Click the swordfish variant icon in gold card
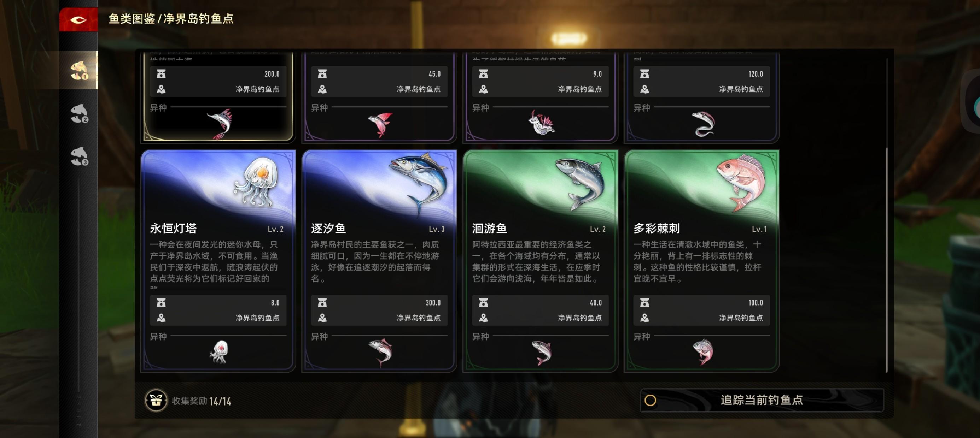This screenshot has width=980, height=438. pyautogui.click(x=220, y=124)
